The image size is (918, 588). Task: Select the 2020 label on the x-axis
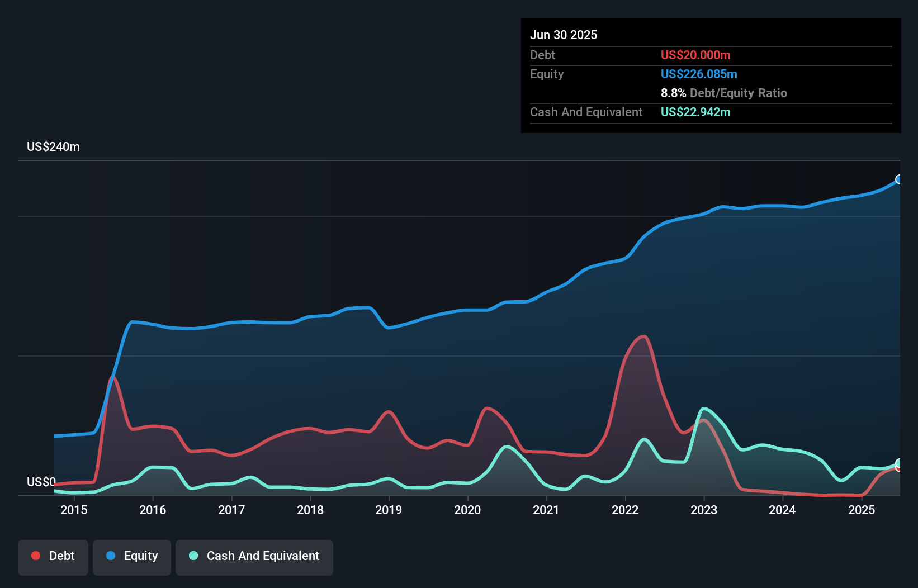click(x=468, y=510)
